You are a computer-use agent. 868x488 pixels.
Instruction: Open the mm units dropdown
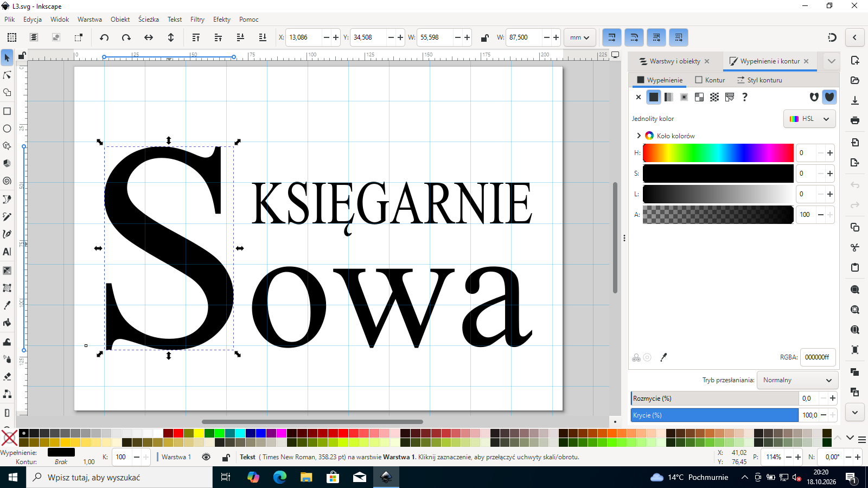click(x=580, y=37)
